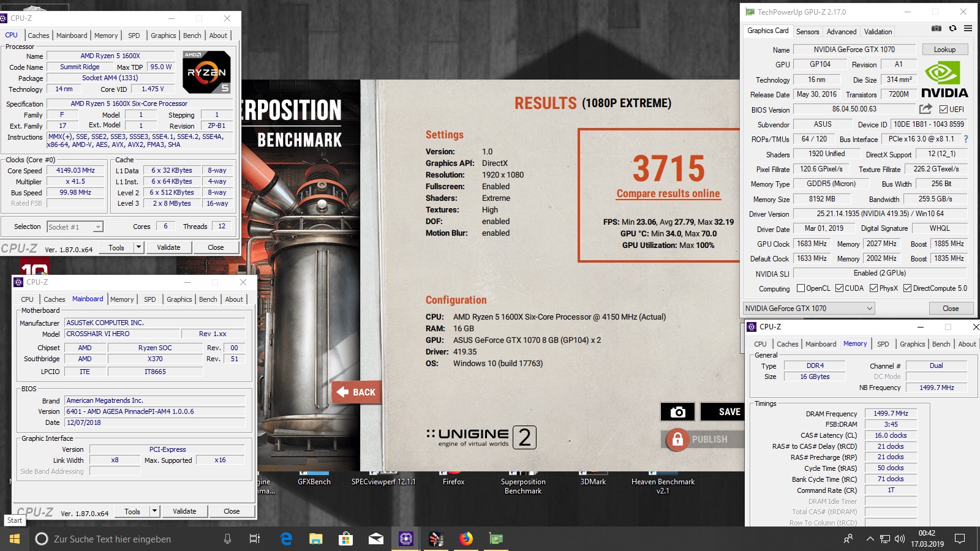
Task: Select the Firefox taskbar icon
Action: [x=466, y=539]
